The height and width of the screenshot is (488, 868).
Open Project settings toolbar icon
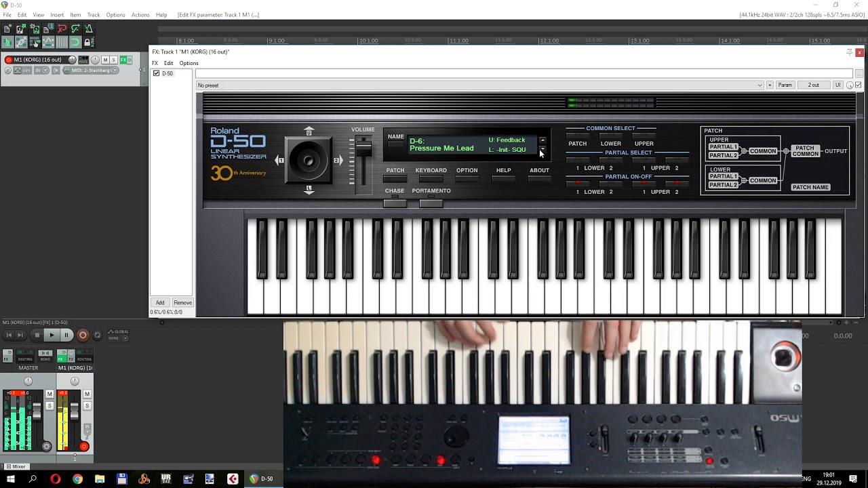[48, 28]
